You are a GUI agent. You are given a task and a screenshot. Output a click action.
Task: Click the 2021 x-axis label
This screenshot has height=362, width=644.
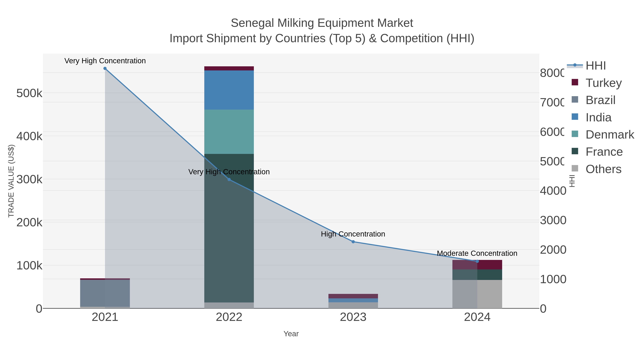pyautogui.click(x=105, y=317)
